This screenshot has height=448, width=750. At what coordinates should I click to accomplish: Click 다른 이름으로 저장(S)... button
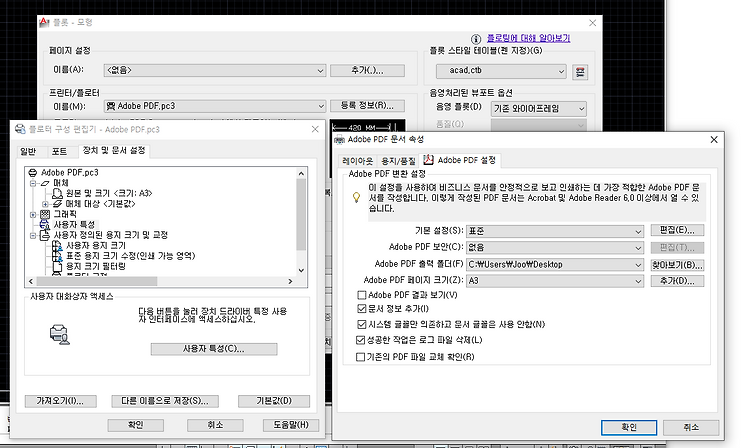(x=165, y=401)
